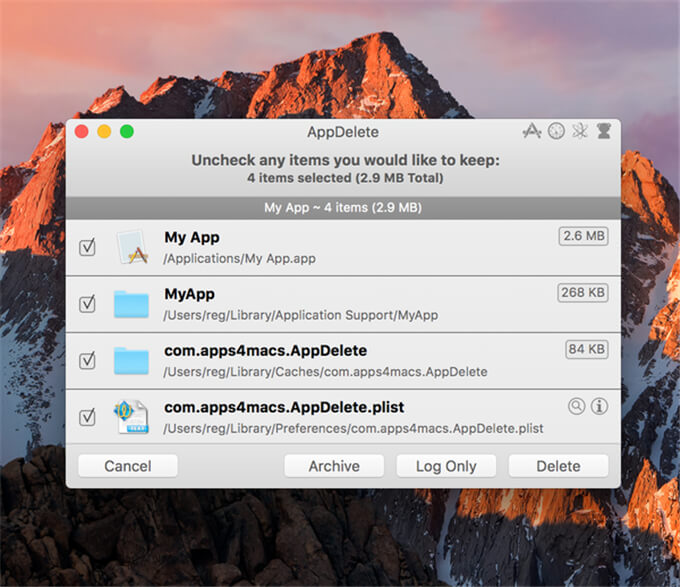
Task: Click the trophy-shaped icon in title bar
Action: pyautogui.click(x=604, y=130)
